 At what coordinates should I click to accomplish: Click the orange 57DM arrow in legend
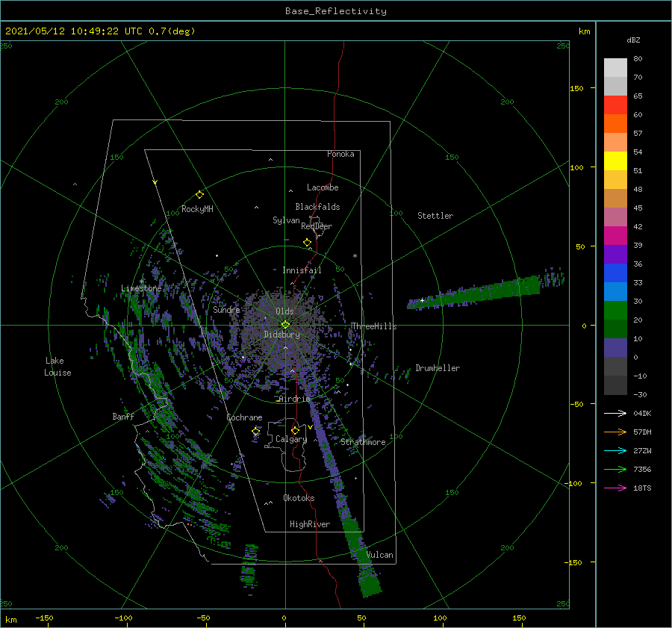(x=615, y=432)
